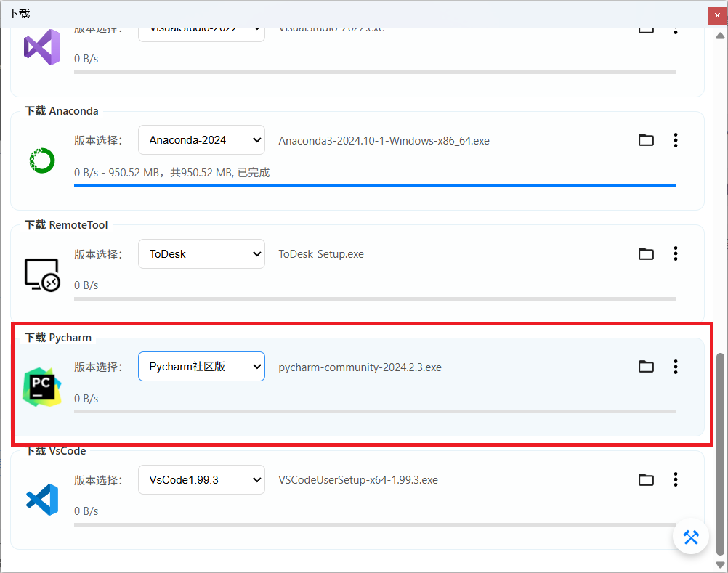Click the RemoteTool monitor icon

[41, 274]
